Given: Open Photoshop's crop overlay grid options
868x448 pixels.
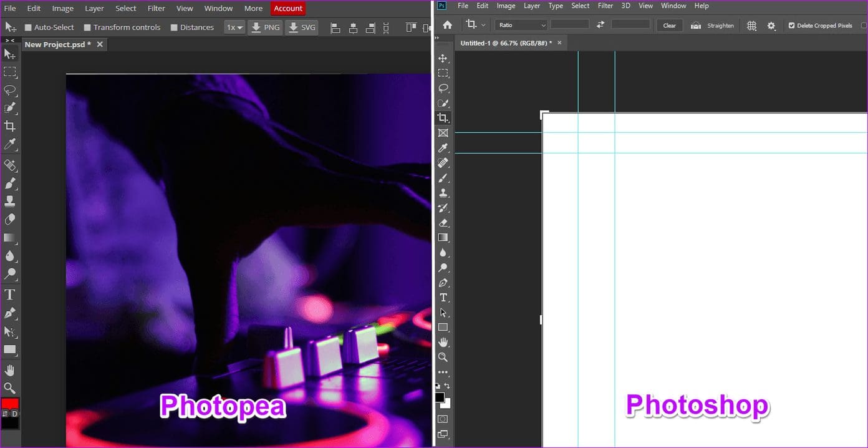Looking at the screenshot, I should [x=751, y=26].
